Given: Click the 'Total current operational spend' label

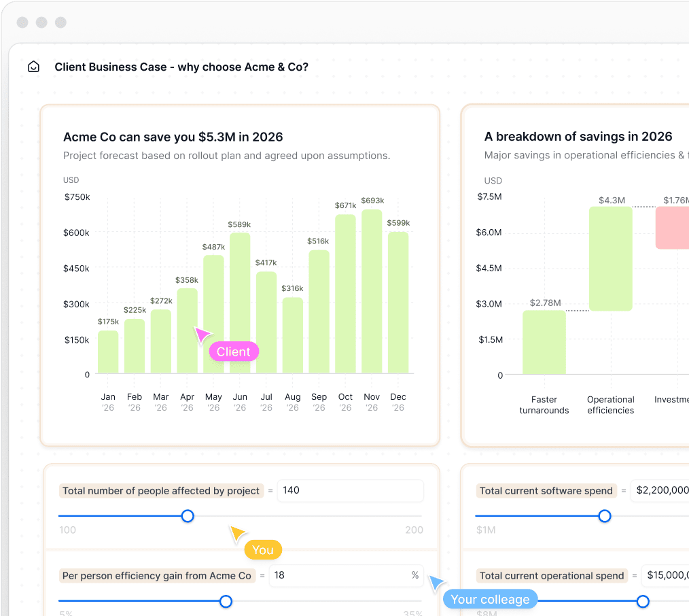Looking at the screenshot, I should (552, 575).
